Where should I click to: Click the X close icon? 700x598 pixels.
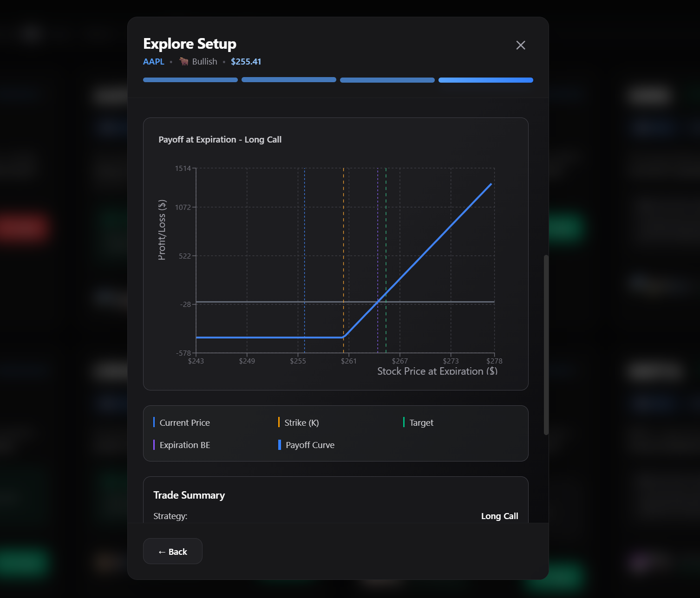click(520, 45)
